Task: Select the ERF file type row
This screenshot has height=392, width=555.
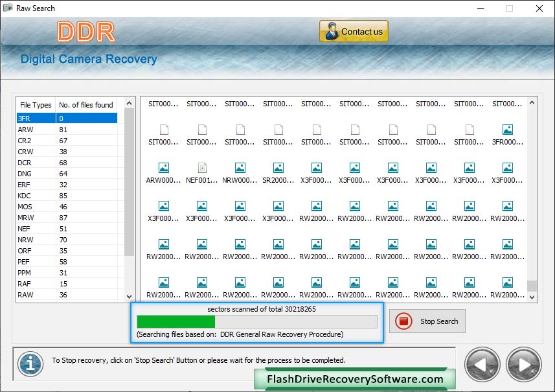Action: [x=67, y=185]
